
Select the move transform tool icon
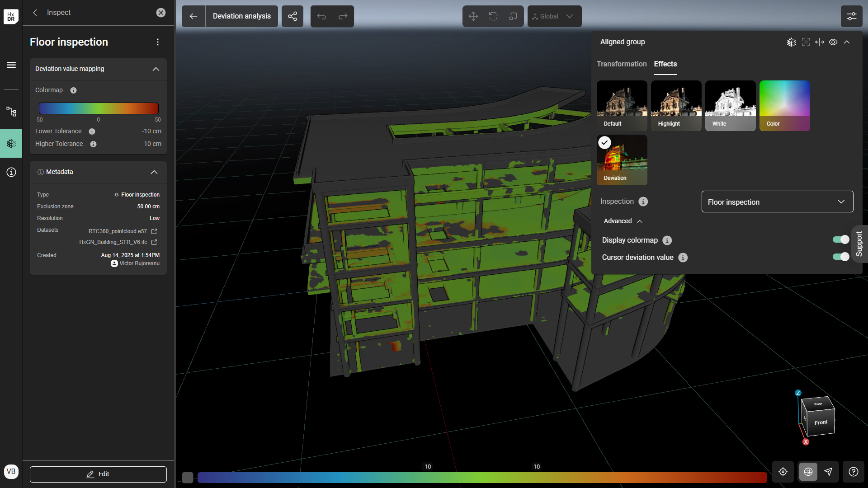[473, 16]
